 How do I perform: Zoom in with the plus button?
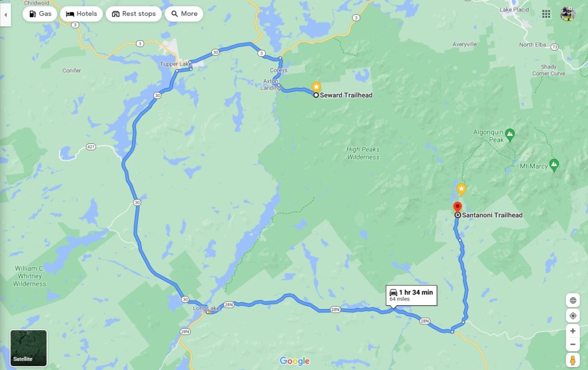(x=572, y=331)
